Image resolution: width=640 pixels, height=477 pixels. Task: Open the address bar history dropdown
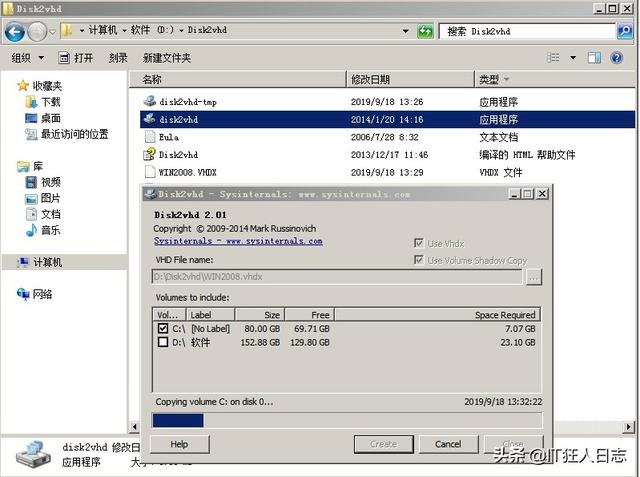405,31
